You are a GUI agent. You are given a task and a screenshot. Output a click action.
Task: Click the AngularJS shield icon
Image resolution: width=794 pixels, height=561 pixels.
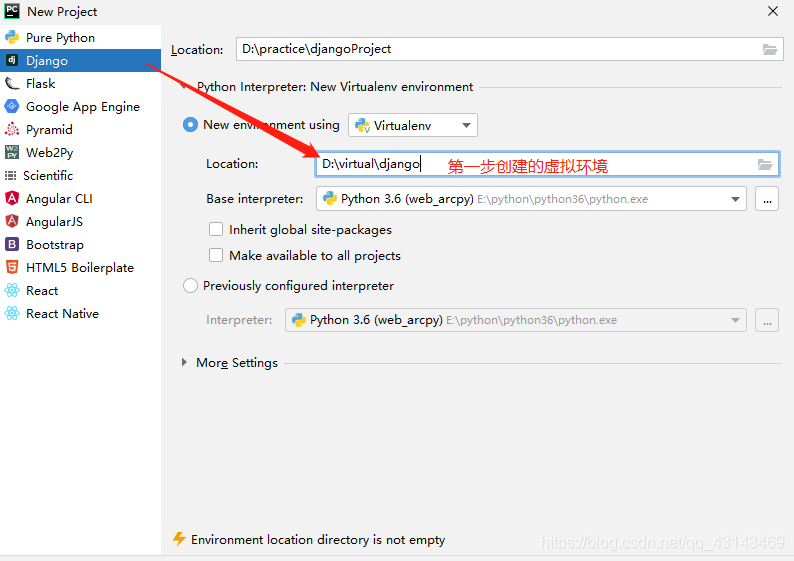(12, 221)
